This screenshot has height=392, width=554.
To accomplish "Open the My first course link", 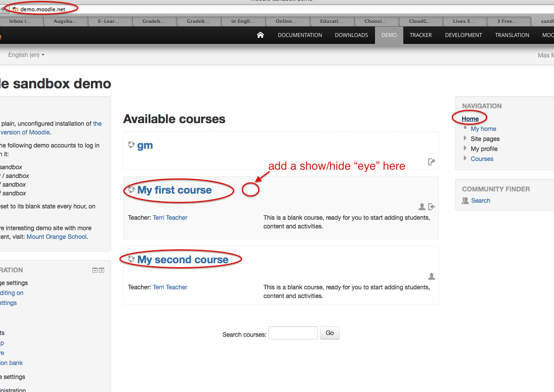I will 174,190.
